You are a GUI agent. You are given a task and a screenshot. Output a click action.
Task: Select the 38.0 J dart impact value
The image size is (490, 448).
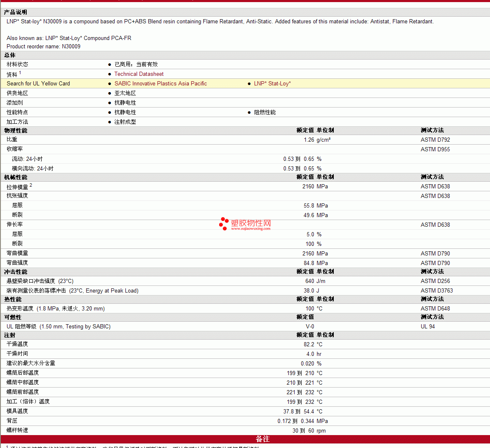(312, 291)
